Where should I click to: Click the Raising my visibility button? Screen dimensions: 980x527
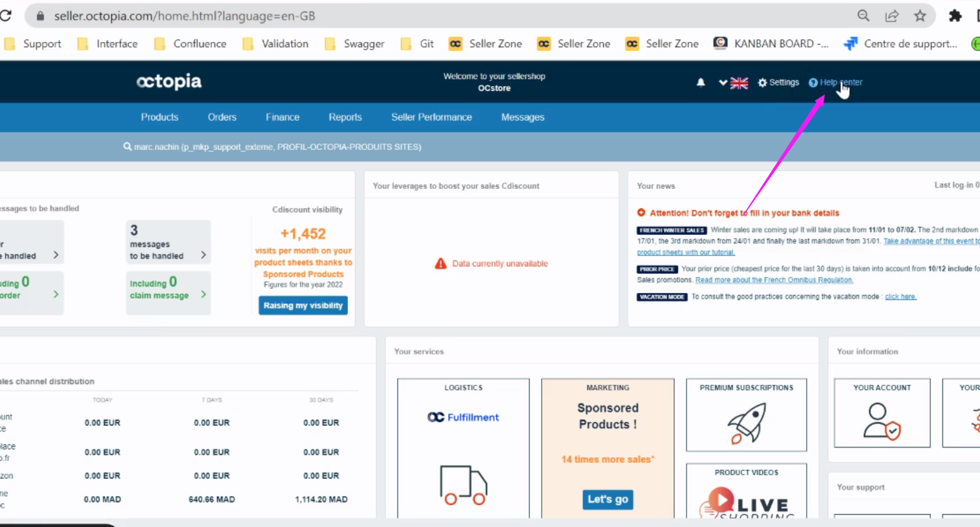(303, 305)
